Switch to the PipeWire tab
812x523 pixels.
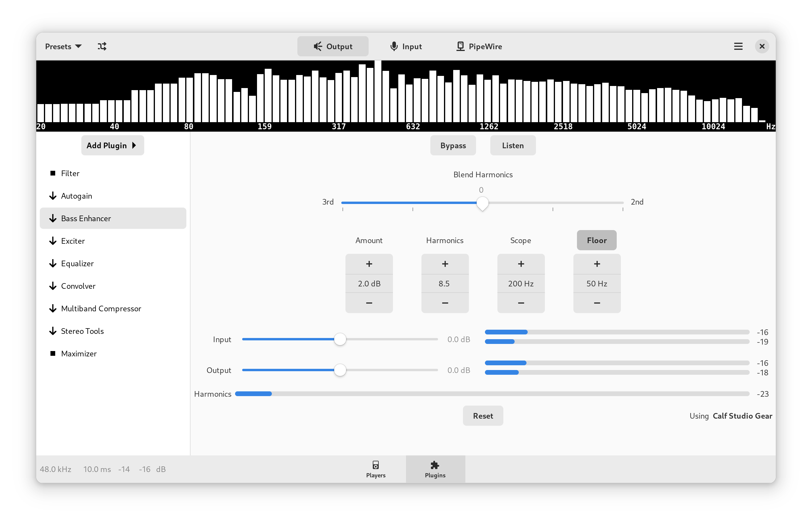[x=479, y=46]
